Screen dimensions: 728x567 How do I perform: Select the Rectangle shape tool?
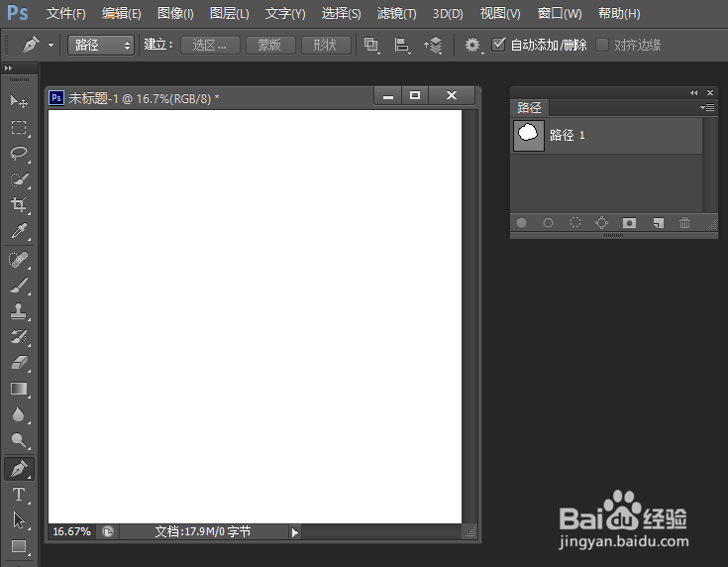19,546
